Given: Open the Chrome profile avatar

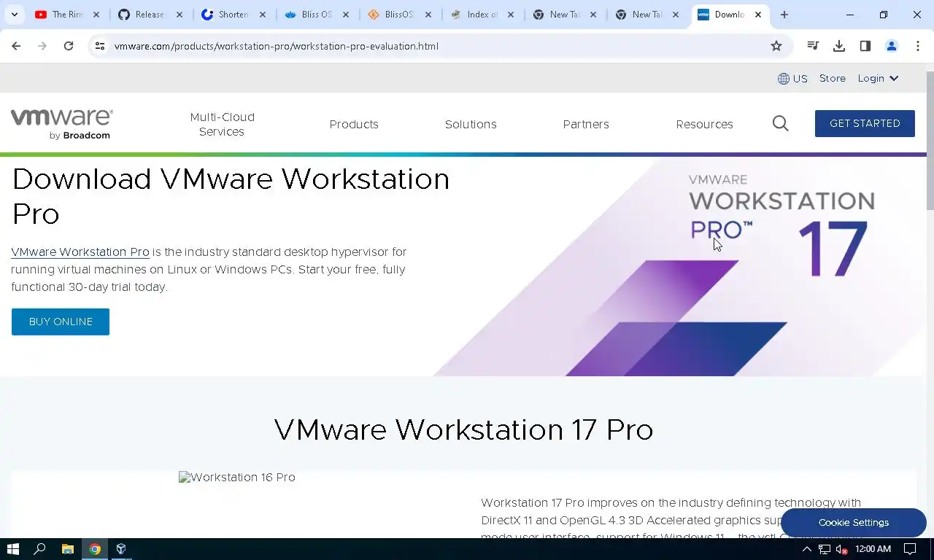Looking at the screenshot, I should click(x=892, y=46).
